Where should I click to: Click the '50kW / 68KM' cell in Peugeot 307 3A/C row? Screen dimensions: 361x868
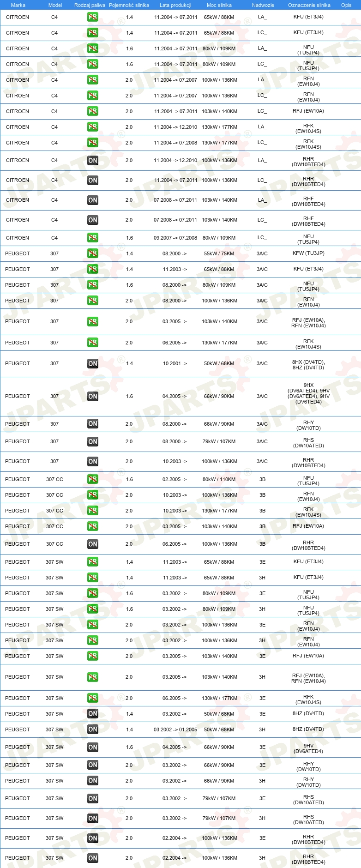pos(219,363)
